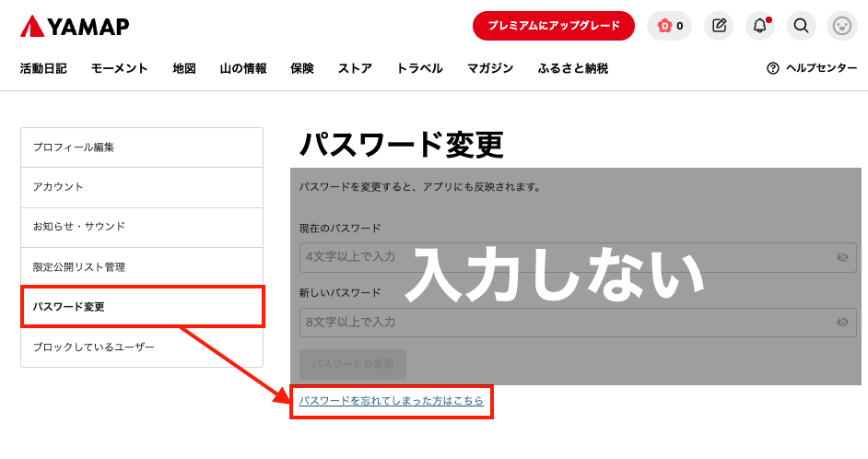Focus the 現在のパスワード input field
This screenshot has height=459, width=868.
(x=578, y=257)
